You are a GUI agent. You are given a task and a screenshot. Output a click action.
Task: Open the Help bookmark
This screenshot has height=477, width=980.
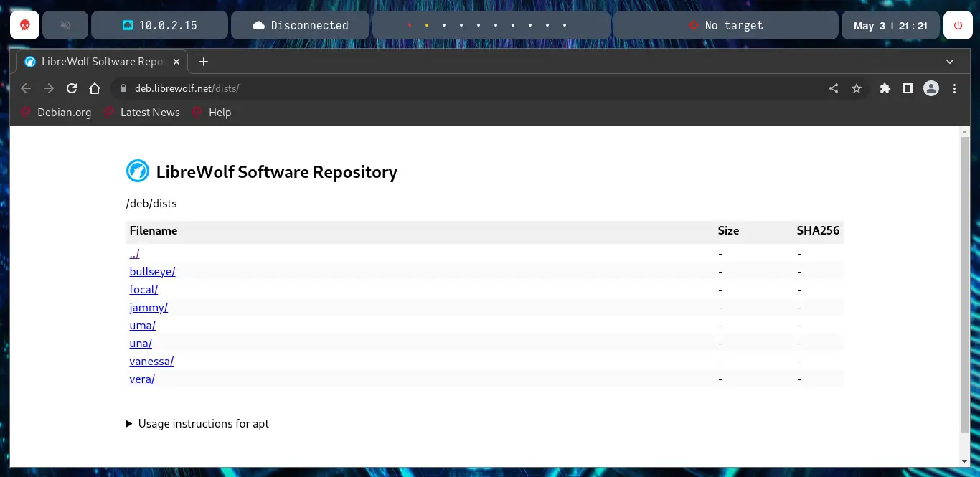point(212,112)
